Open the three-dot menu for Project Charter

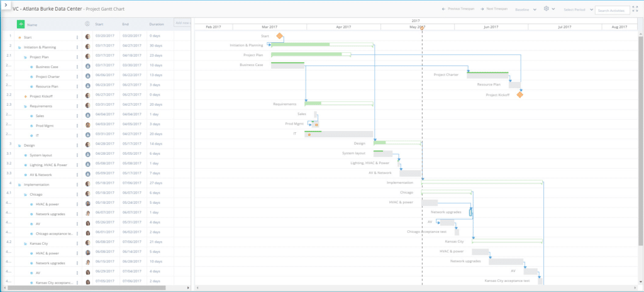(77, 77)
